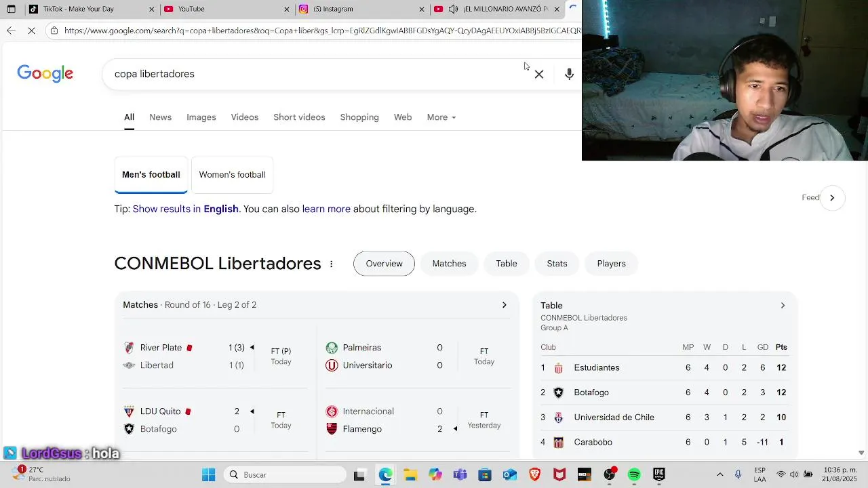Mute the audio-playing YouTube tab speaker icon
The height and width of the screenshot is (488, 868).
[453, 9]
